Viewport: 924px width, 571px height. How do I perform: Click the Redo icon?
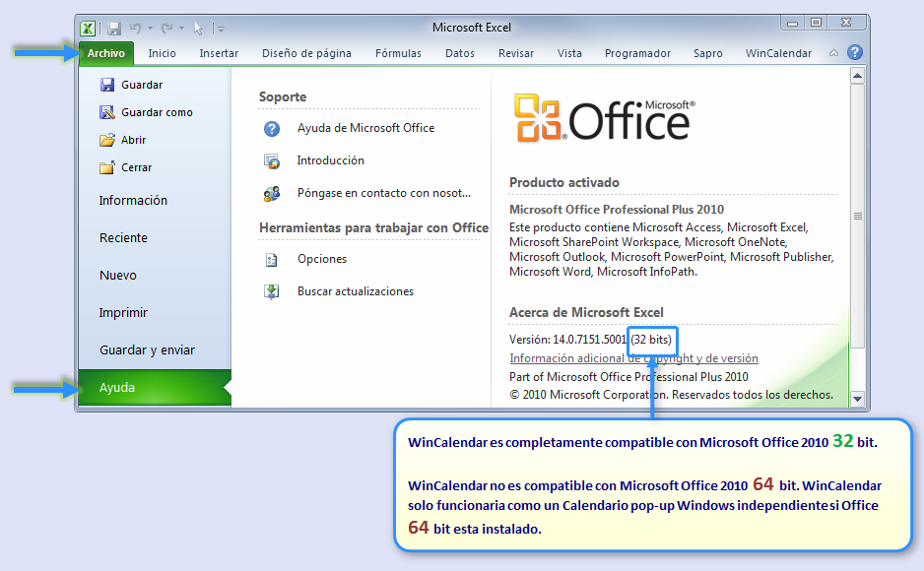[168, 28]
